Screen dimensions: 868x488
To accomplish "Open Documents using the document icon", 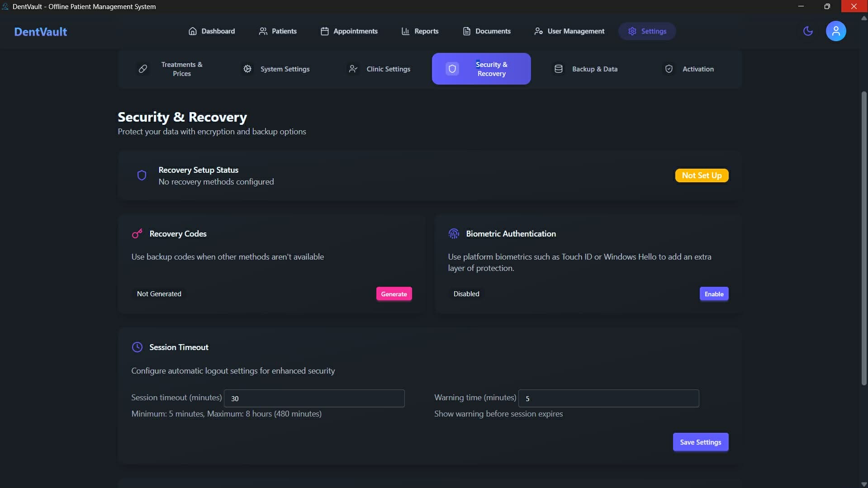I will point(467,31).
